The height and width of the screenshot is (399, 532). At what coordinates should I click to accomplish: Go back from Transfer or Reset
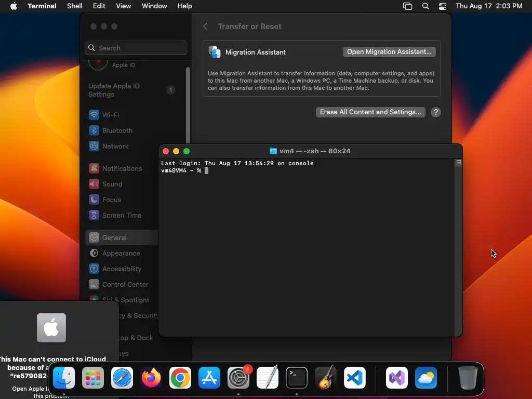(x=205, y=26)
